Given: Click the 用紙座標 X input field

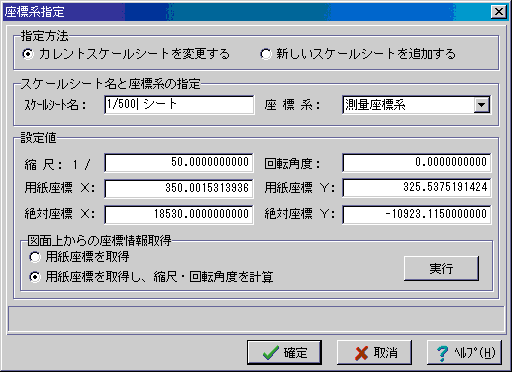Looking at the screenshot, I should click(179, 189).
